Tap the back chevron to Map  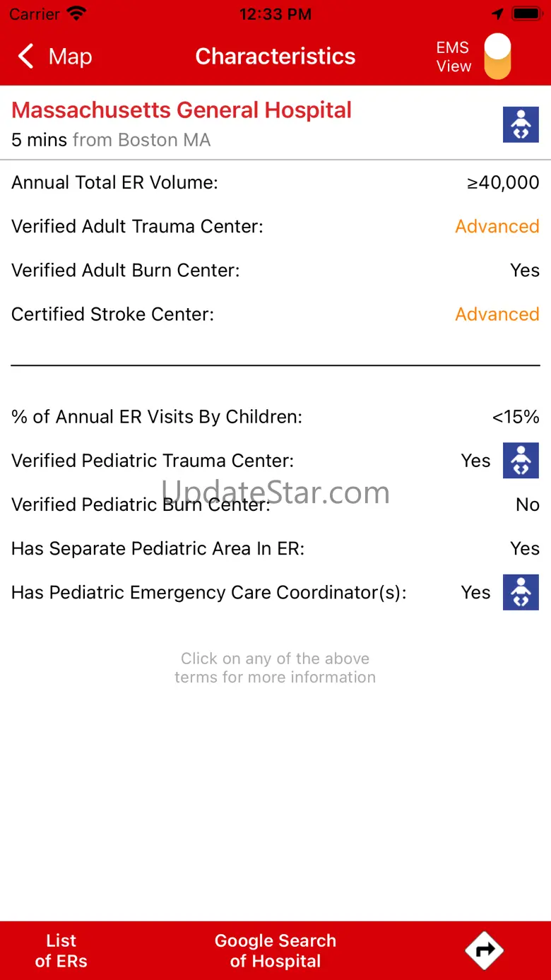click(x=26, y=57)
